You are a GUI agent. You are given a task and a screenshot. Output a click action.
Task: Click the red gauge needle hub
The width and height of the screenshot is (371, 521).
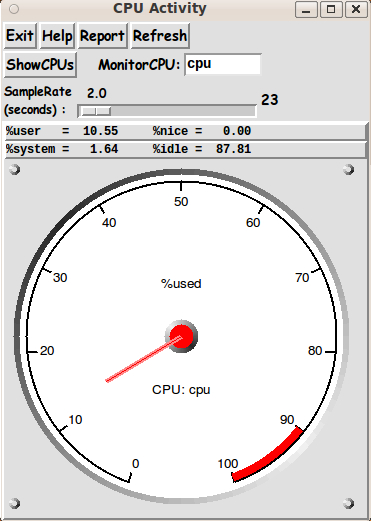coord(181,336)
